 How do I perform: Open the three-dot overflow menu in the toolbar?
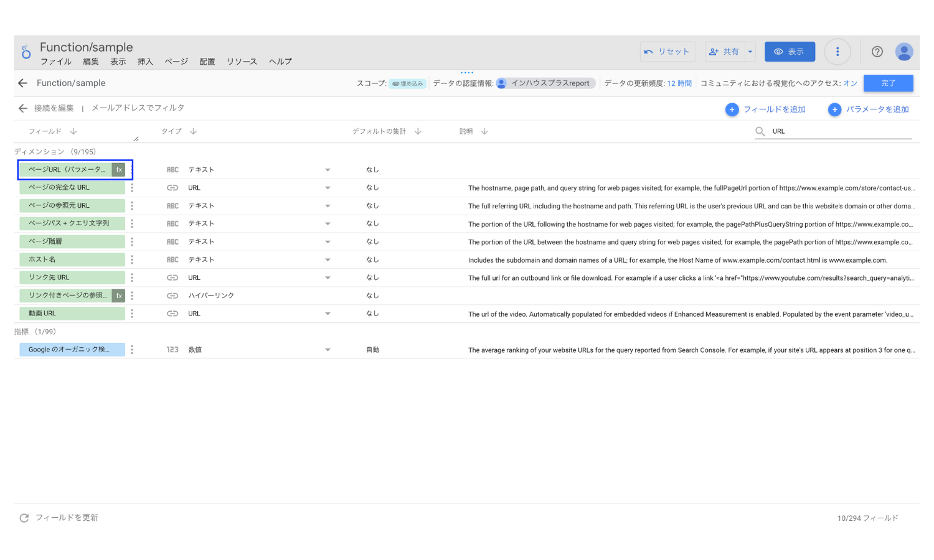tap(837, 52)
